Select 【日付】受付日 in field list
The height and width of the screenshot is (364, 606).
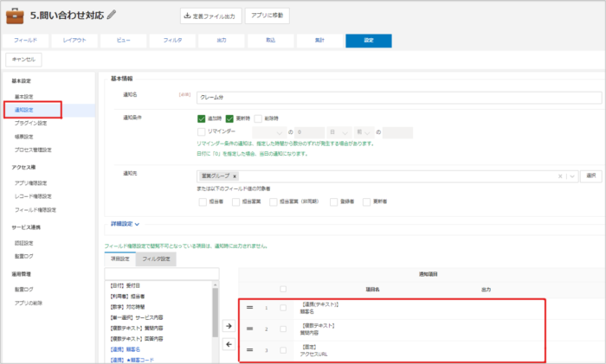tap(126, 285)
